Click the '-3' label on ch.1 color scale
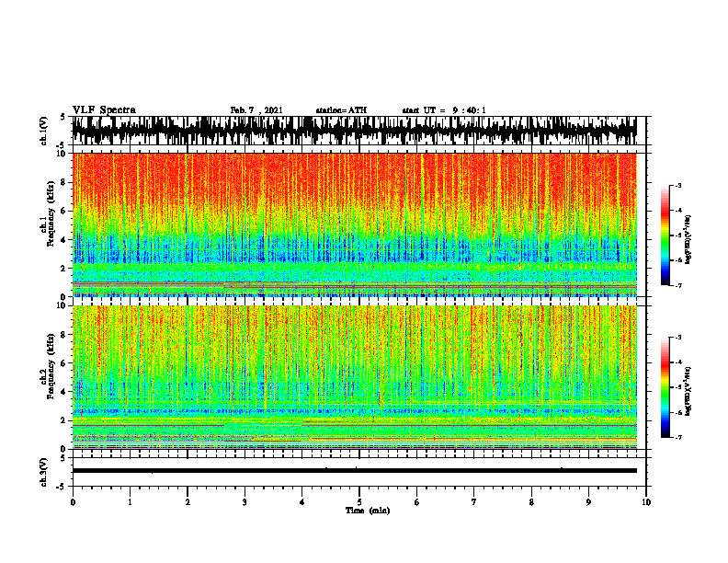 (677, 185)
